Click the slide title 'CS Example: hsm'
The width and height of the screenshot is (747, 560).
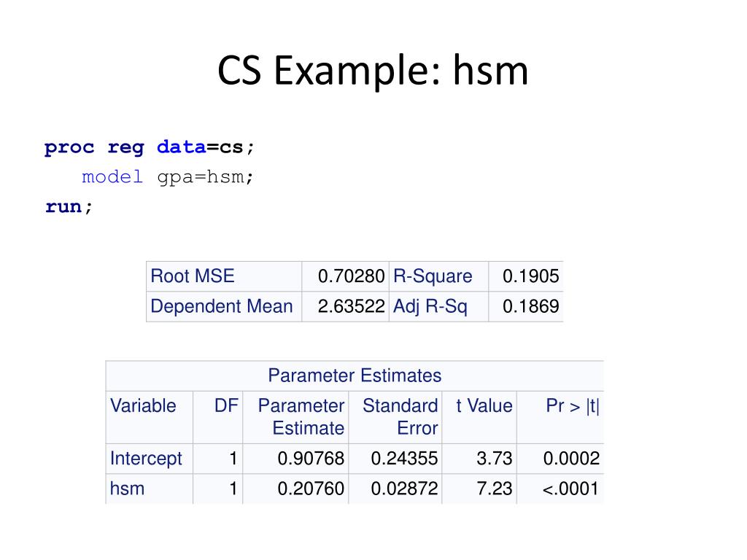373,71
